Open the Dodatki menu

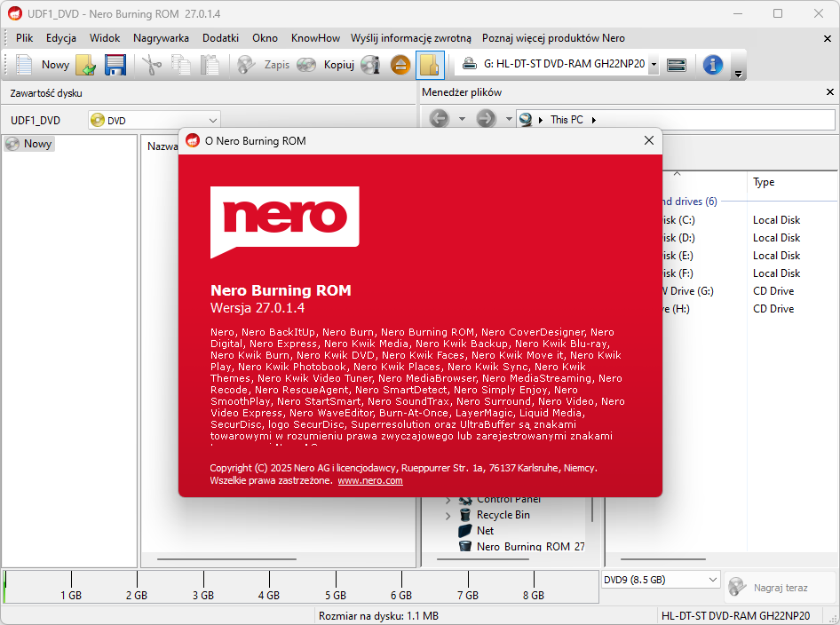click(x=220, y=38)
